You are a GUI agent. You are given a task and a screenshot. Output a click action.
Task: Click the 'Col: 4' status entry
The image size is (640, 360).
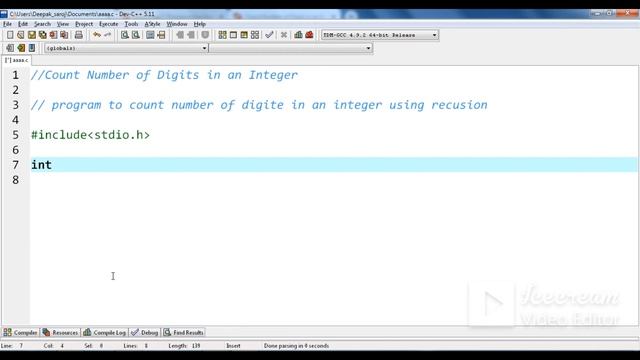(54, 346)
